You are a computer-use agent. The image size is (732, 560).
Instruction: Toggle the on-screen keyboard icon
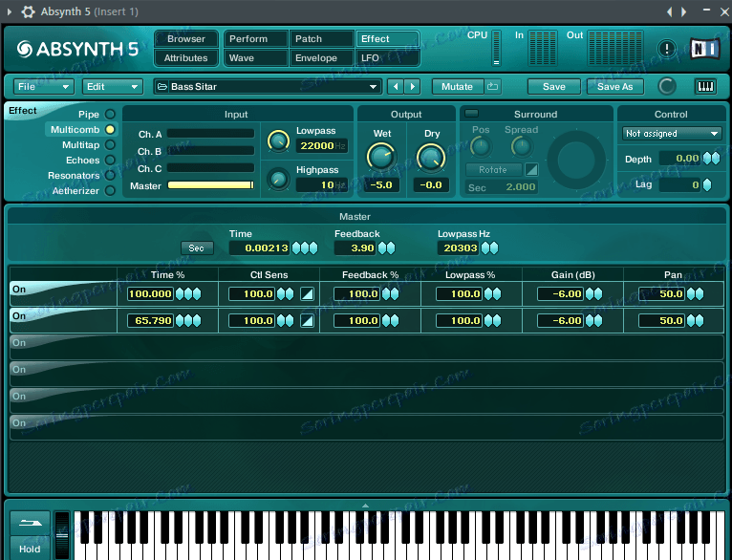tap(705, 86)
